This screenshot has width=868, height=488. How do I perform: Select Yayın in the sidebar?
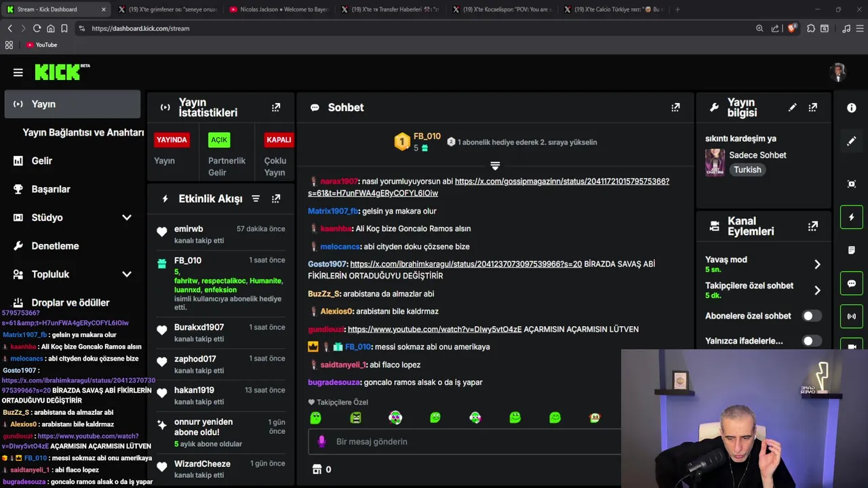click(x=73, y=104)
